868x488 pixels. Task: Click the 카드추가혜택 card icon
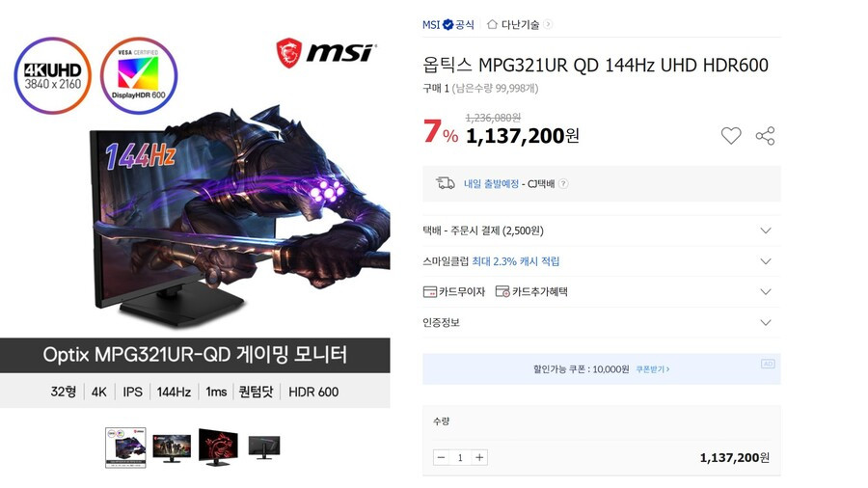point(502,291)
